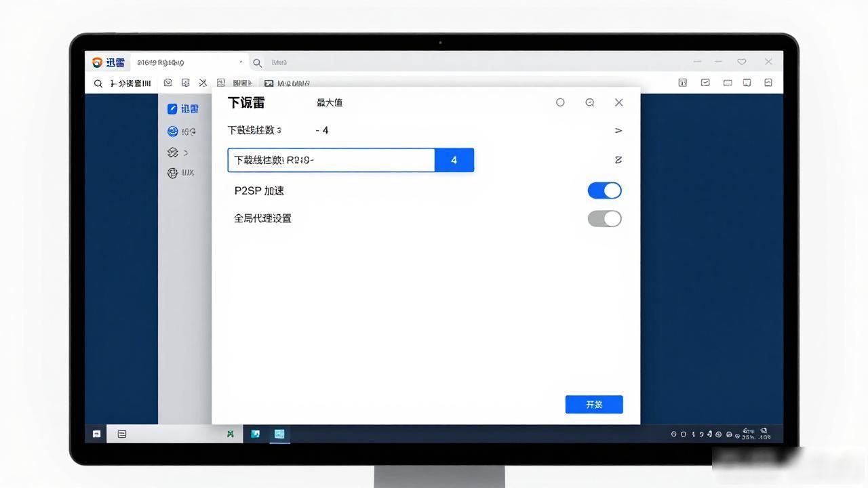Click the highlighted active app on the taskbar
868x488 pixels.
tap(279, 434)
